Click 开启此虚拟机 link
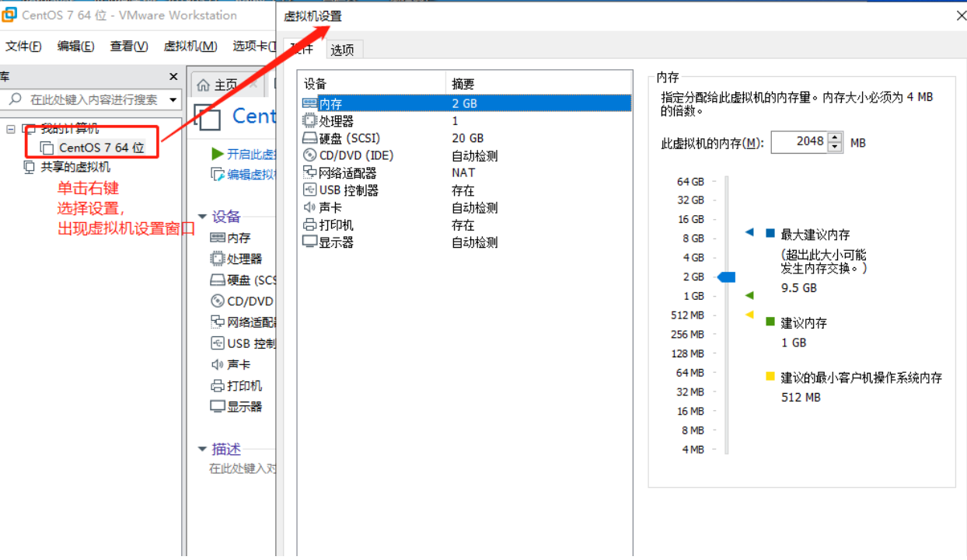The image size is (967, 560). (x=252, y=154)
